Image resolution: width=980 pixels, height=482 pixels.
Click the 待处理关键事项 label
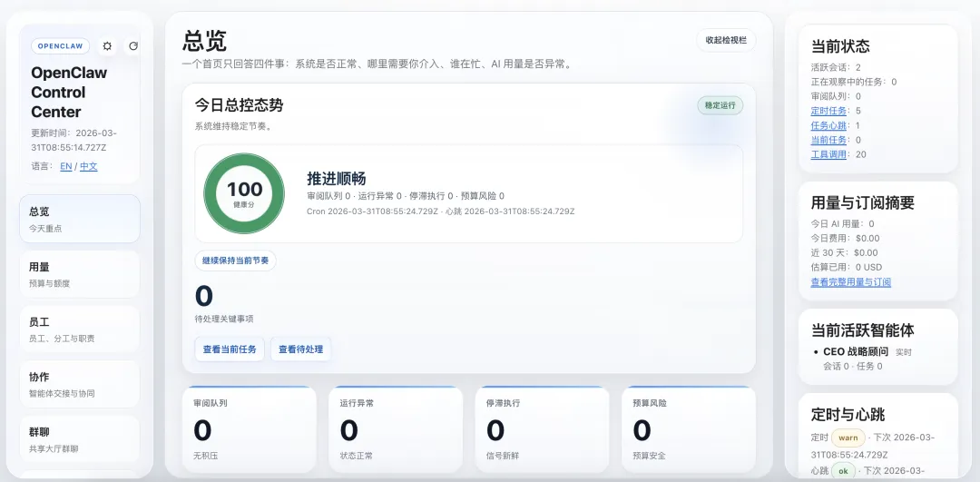pos(224,319)
